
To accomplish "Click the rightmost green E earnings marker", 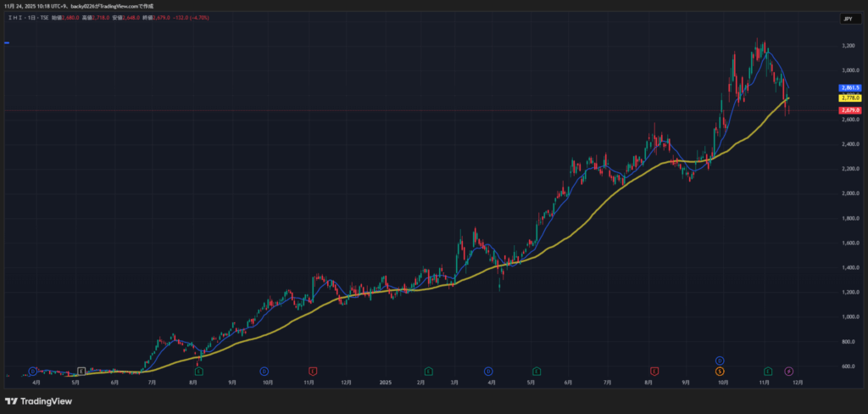I will 768,371.
